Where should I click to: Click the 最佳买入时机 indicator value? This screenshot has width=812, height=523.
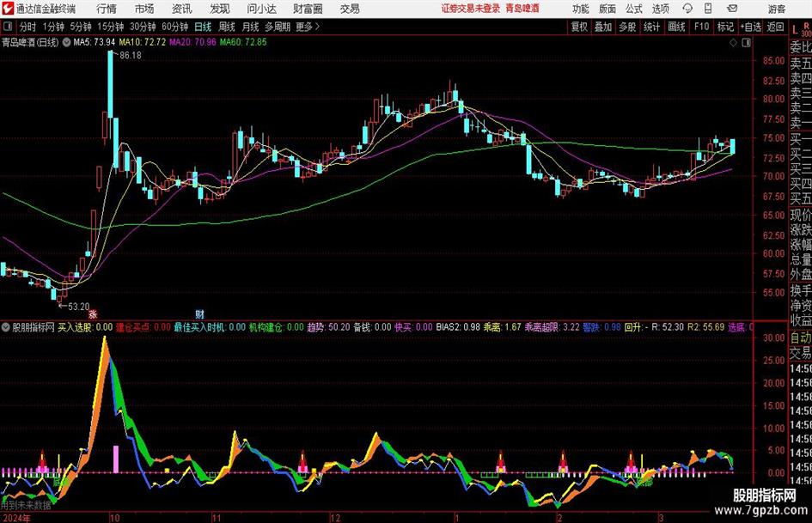point(210,327)
